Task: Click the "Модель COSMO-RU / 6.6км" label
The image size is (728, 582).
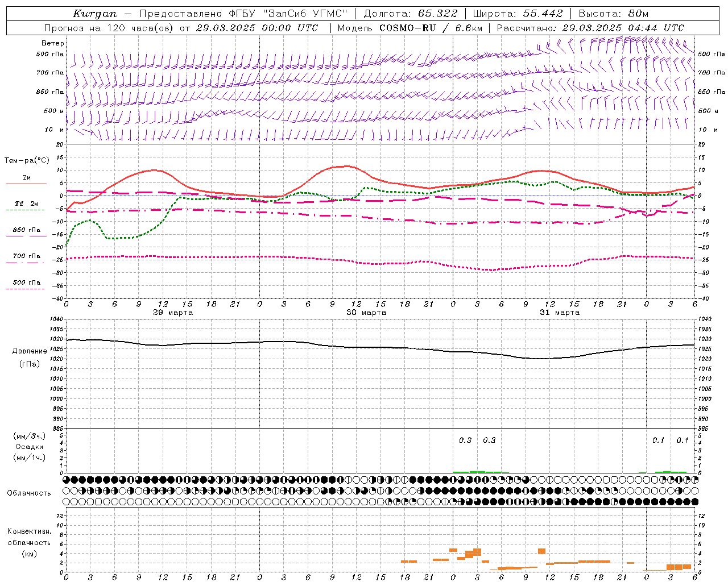Action: pyautogui.click(x=409, y=28)
